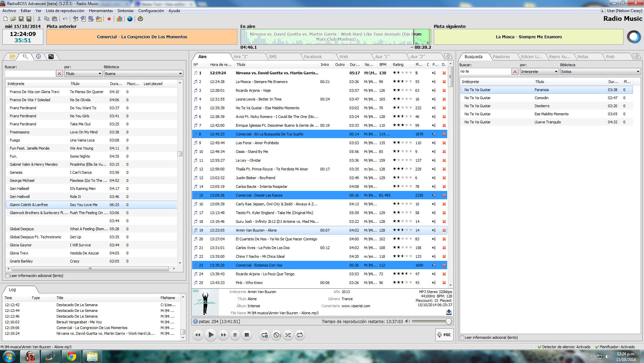Click the stop playback button
The width and height of the screenshot is (644, 363).
click(x=247, y=335)
